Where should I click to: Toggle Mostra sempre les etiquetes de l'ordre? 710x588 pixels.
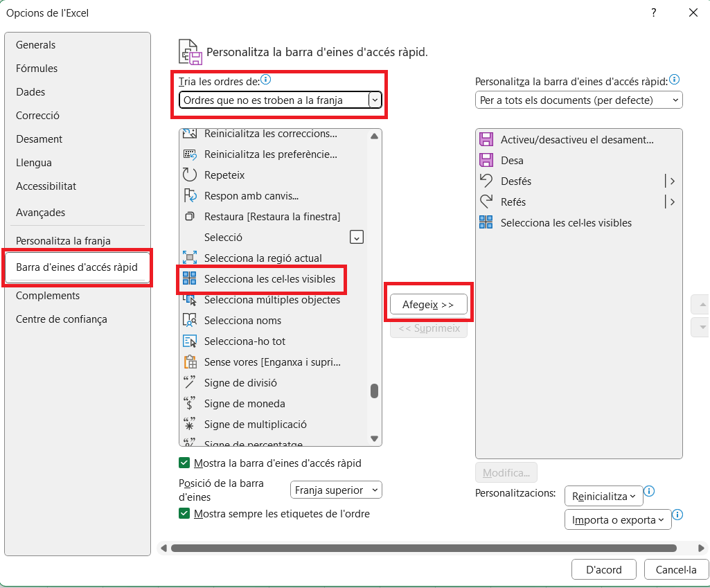[184, 513]
